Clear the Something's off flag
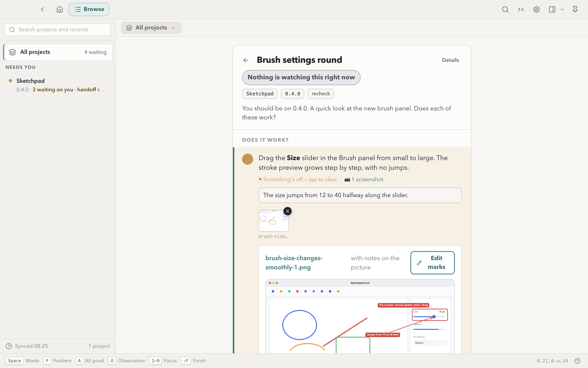This screenshot has width=588, height=368. (x=298, y=180)
